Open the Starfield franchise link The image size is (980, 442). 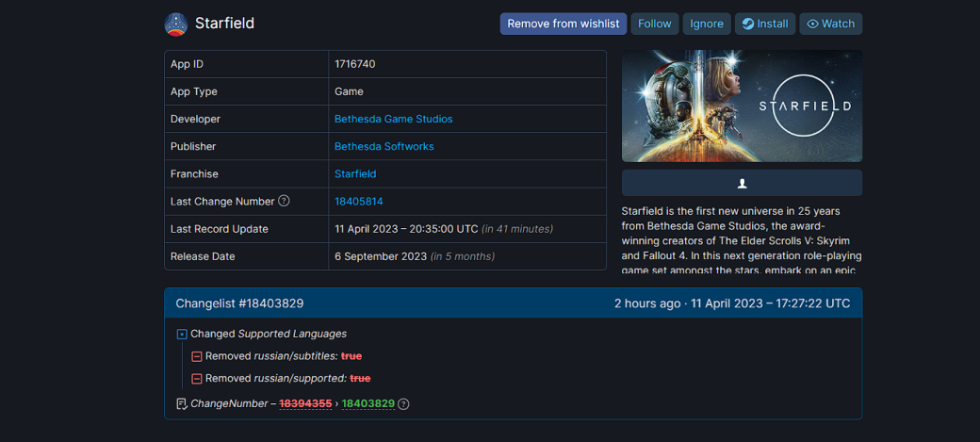[355, 173]
